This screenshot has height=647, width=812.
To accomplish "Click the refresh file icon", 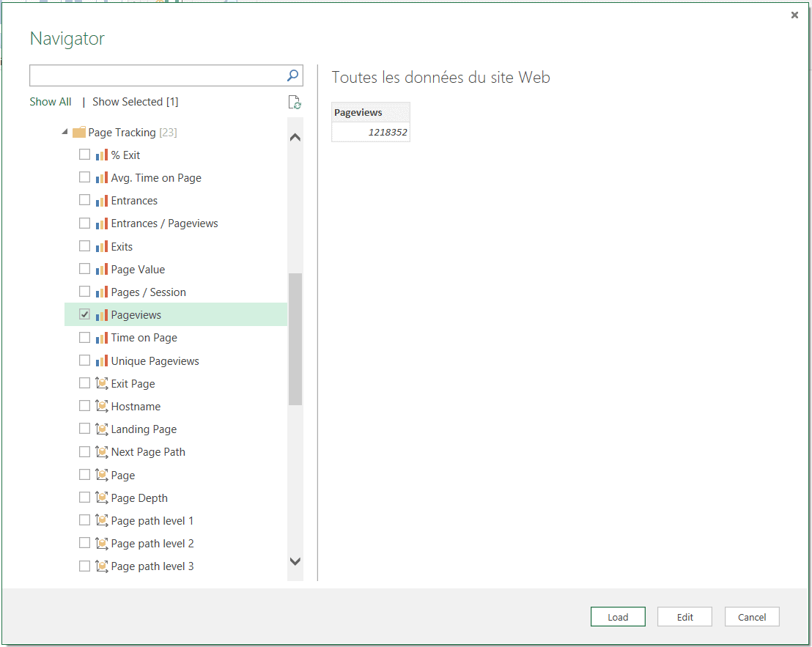I will (295, 103).
